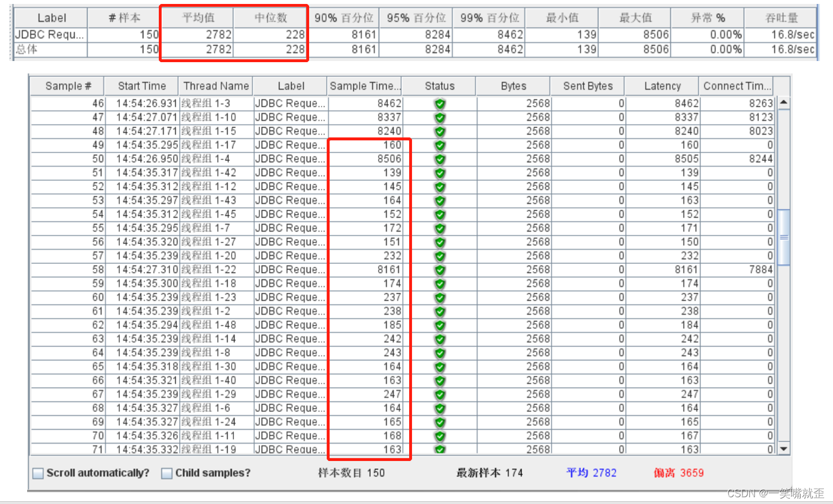Click green status shield for sample 52

(x=440, y=187)
